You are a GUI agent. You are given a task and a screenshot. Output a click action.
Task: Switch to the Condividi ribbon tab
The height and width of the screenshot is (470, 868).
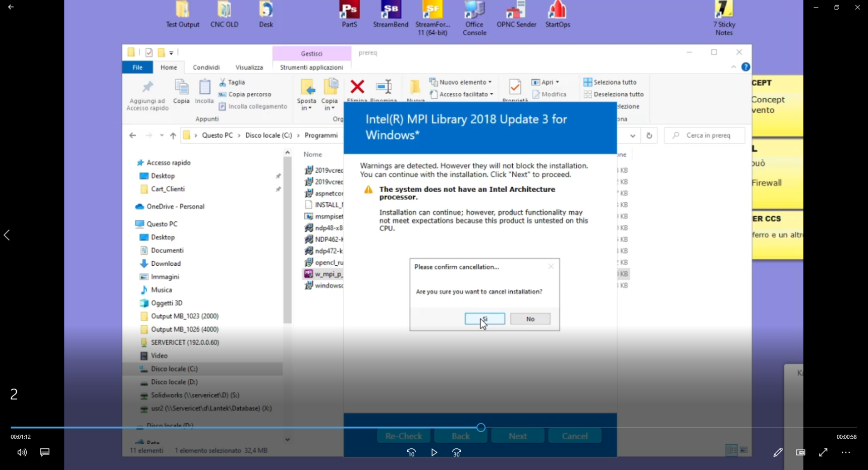tap(206, 67)
